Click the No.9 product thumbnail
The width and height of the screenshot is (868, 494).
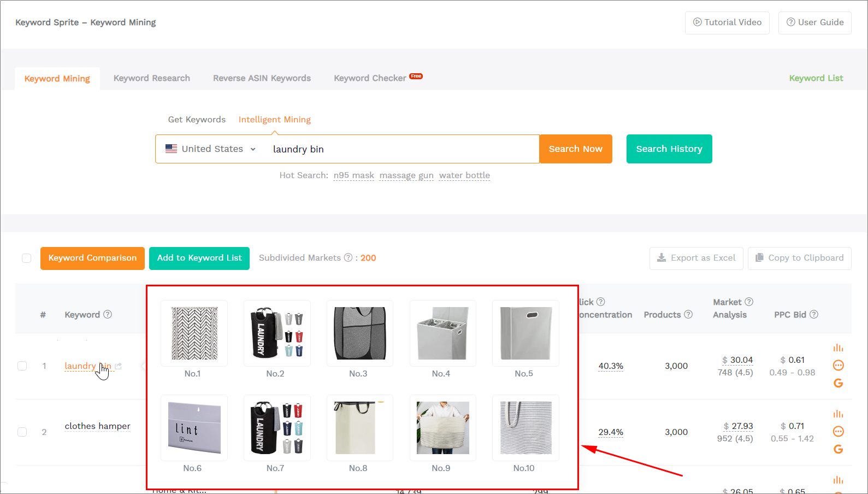[442, 428]
